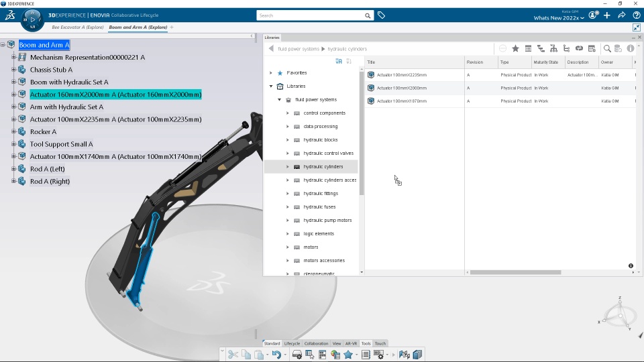Expand the Chassis Stub A node

pyautogui.click(x=13, y=69)
